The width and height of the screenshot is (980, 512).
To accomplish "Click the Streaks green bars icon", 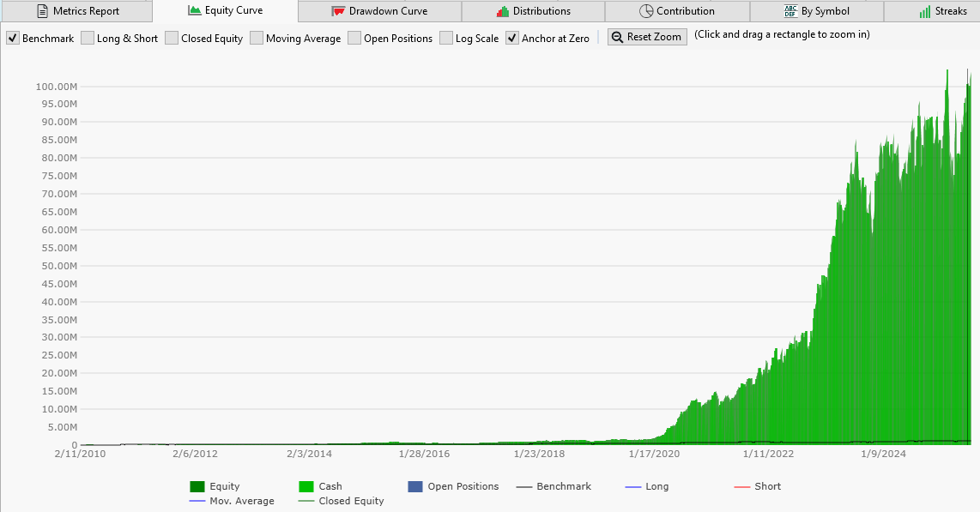I will click(925, 12).
